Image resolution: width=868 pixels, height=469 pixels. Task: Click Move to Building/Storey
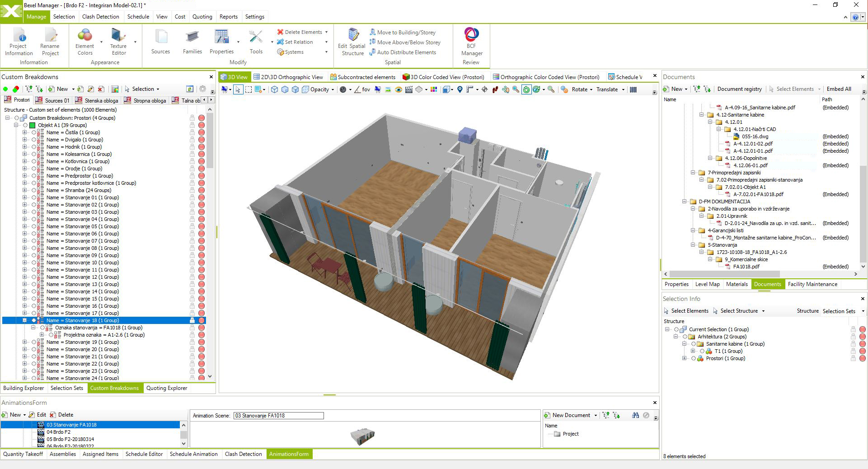click(403, 33)
